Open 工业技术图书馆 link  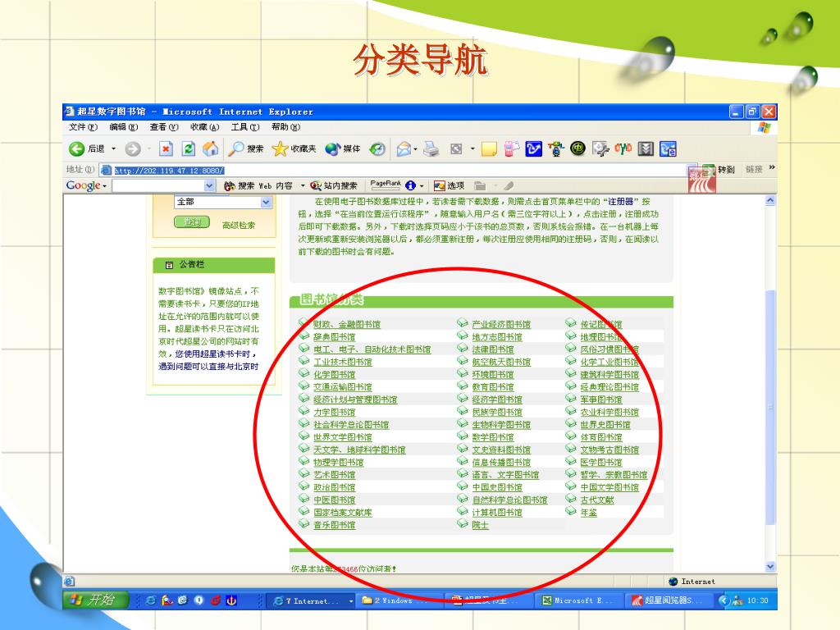342,362
